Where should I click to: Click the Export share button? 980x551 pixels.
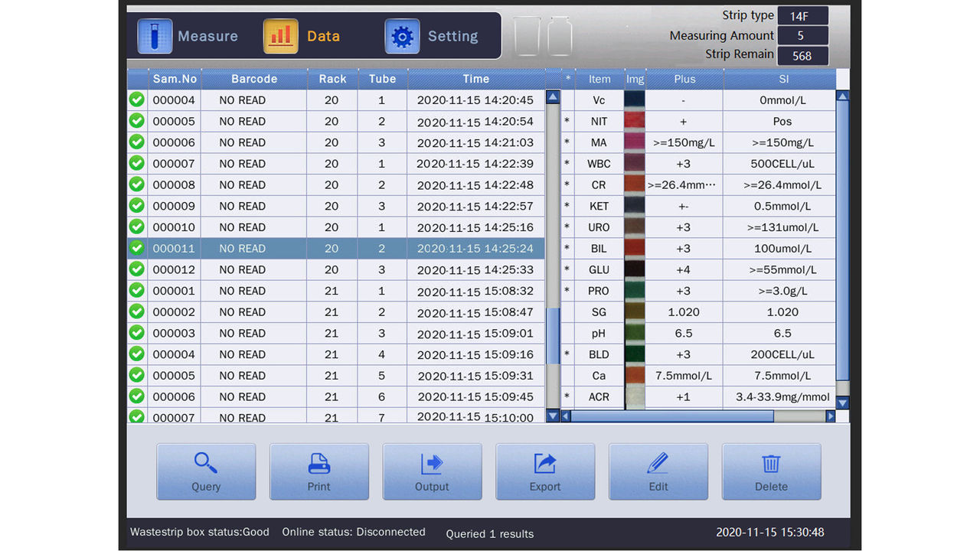click(x=545, y=471)
